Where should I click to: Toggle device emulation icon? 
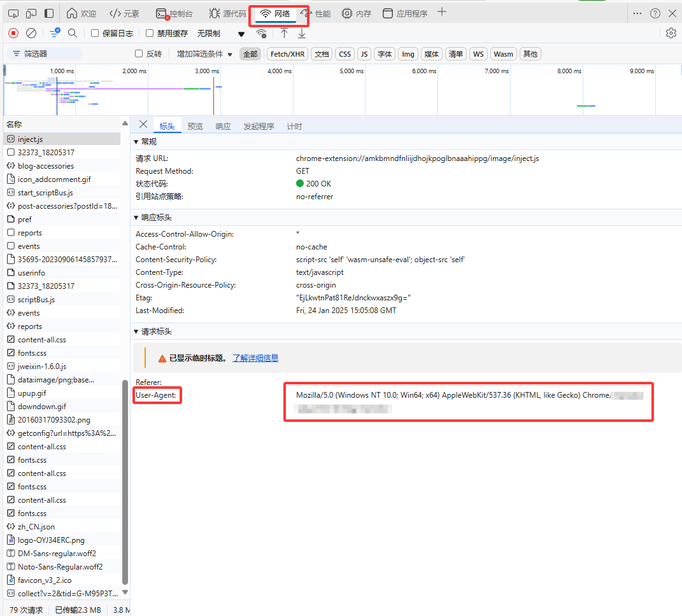pos(31,13)
